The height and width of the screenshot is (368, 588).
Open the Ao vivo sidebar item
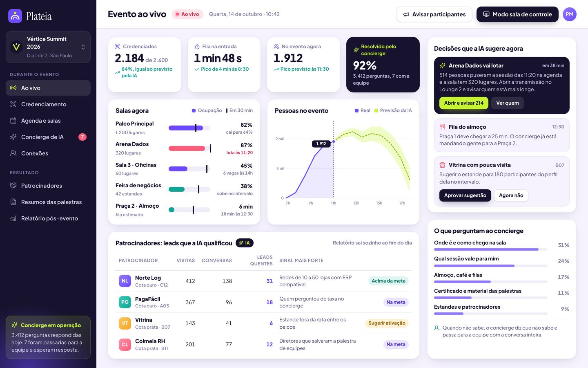point(48,88)
